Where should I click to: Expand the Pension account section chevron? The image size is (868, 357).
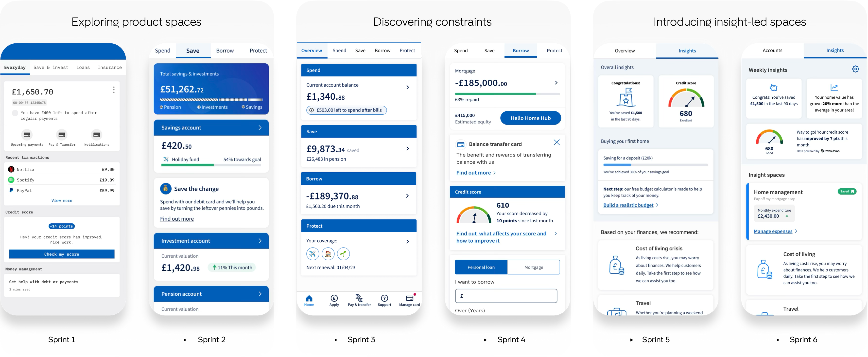(x=260, y=294)
